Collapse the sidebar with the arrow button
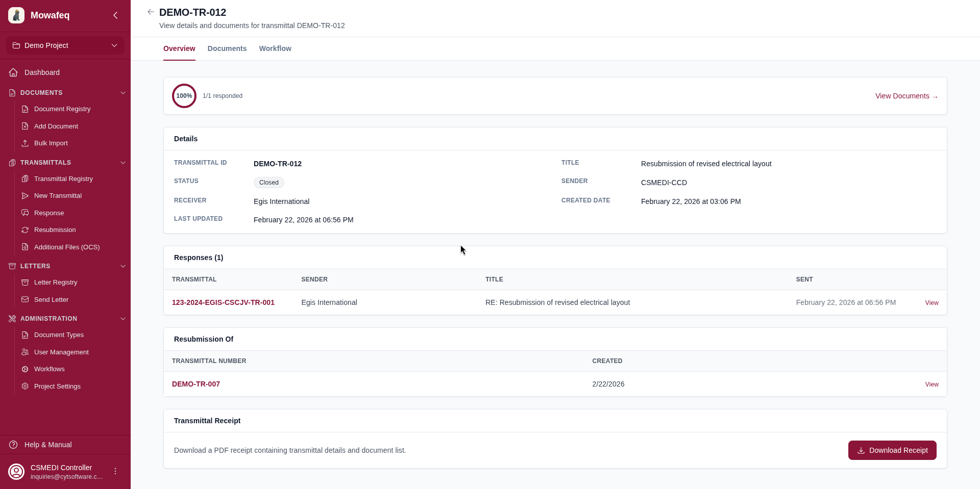 tap(115, 15)
